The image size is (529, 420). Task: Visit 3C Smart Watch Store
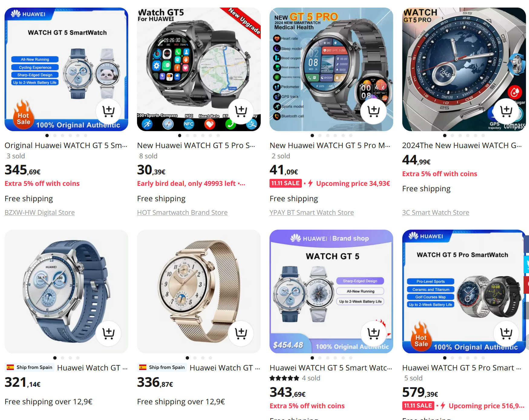(x=436, y=212)
